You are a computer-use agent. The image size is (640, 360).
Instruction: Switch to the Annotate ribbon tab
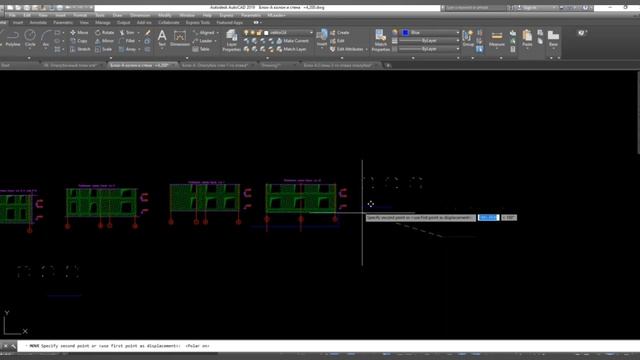(x=38, y=22)
